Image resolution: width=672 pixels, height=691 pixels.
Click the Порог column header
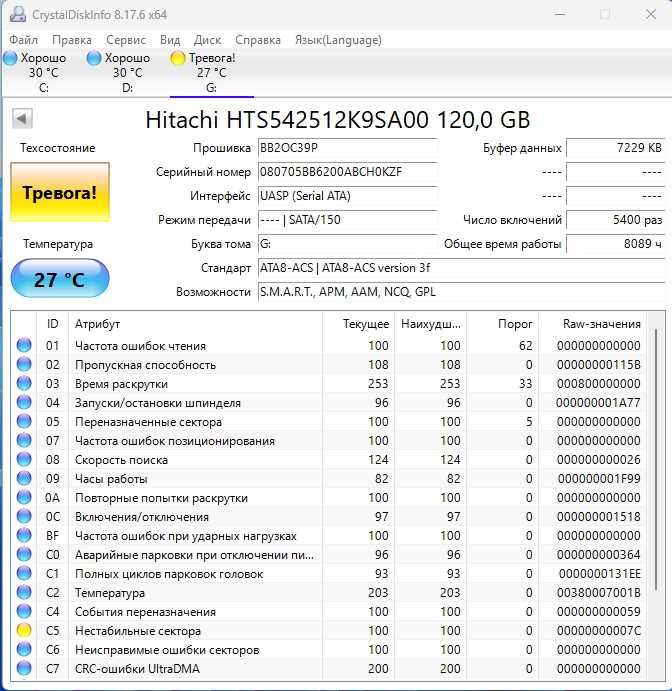(503, 324)
